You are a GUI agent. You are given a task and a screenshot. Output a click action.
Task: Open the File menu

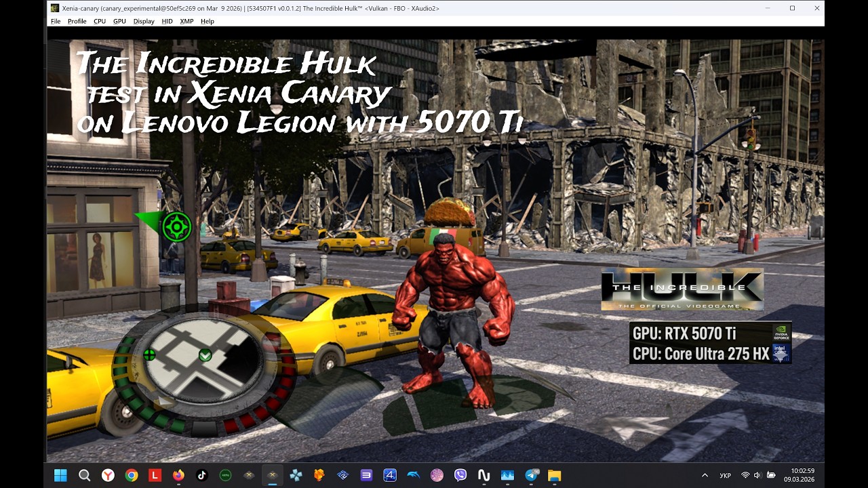pos(56,21)
